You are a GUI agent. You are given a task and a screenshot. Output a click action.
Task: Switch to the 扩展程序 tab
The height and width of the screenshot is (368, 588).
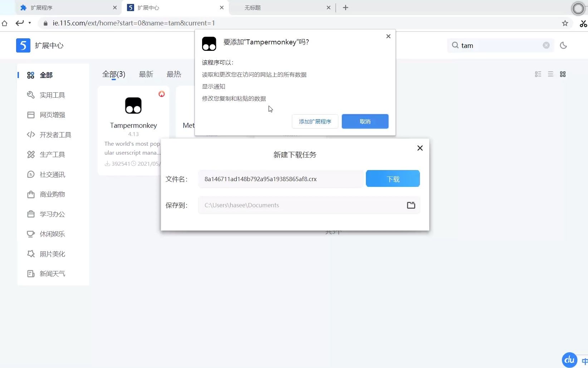[68, 8]
